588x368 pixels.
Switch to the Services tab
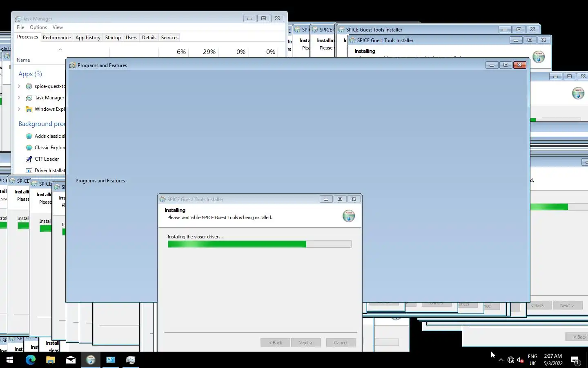coord(170,37)
